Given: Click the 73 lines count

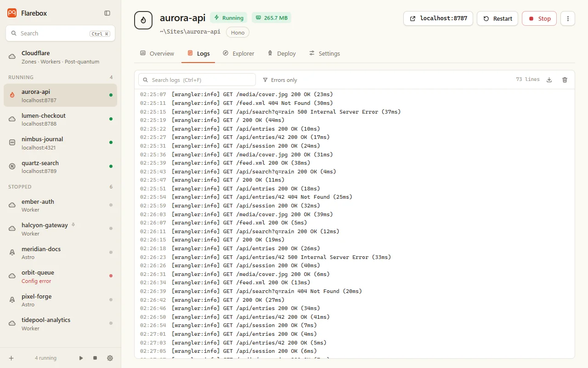Looking at the screenshot, I should (x=528, y=80).
